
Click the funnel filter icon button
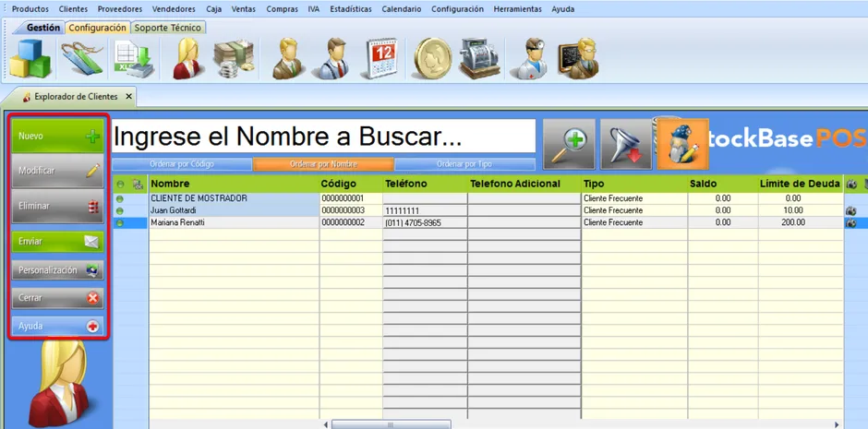tap(626, 144)
